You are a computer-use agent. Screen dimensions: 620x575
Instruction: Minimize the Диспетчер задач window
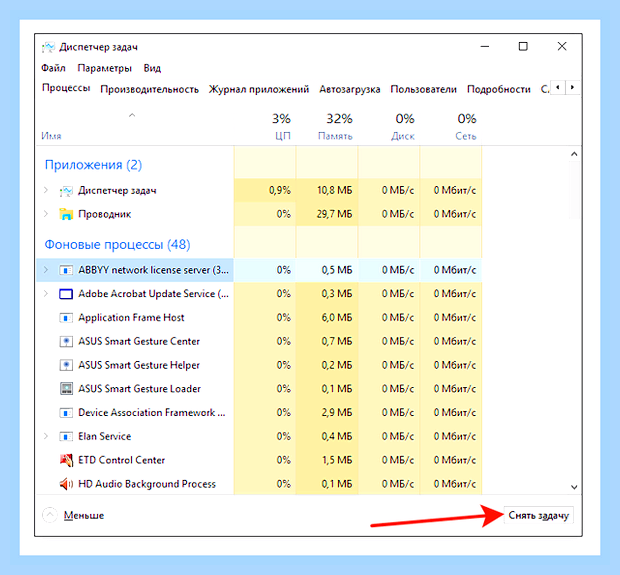click(x=485, y=47)
